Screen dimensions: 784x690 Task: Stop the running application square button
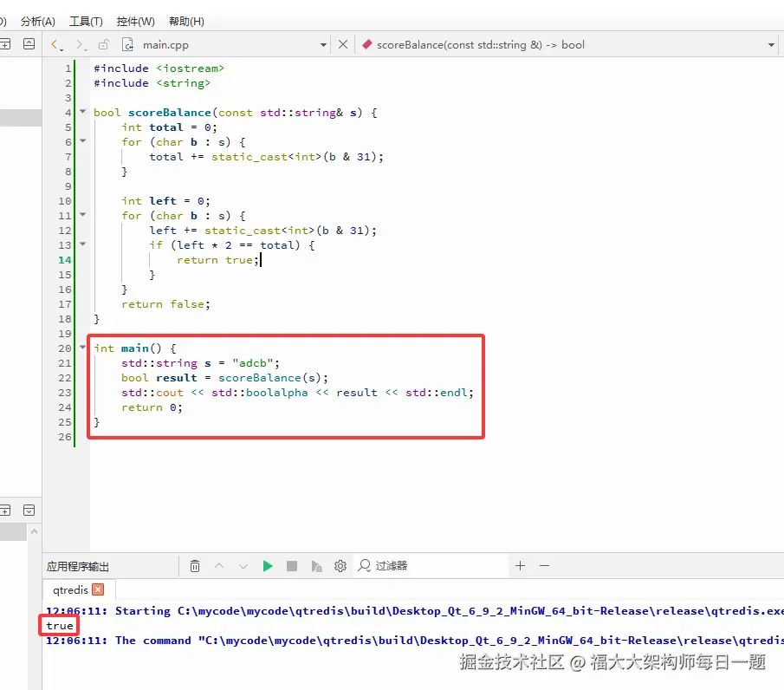coord(292,566)
